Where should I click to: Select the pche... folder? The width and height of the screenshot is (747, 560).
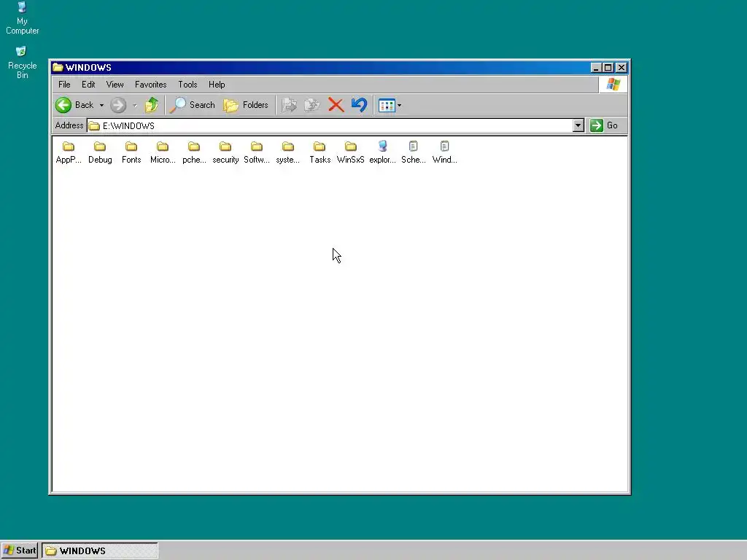pyautogui.click(x=194, y=152)
